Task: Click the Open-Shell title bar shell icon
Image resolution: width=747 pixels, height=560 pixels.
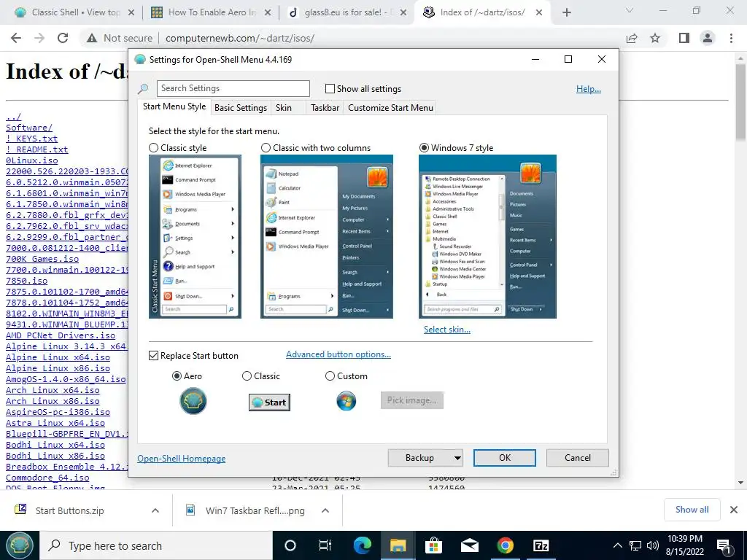Action: [x=140, y=60]
